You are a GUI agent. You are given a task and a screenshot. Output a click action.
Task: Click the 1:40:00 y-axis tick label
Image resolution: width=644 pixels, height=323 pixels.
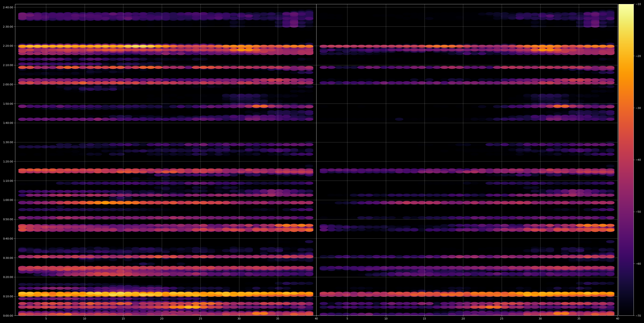coord(8,123)
